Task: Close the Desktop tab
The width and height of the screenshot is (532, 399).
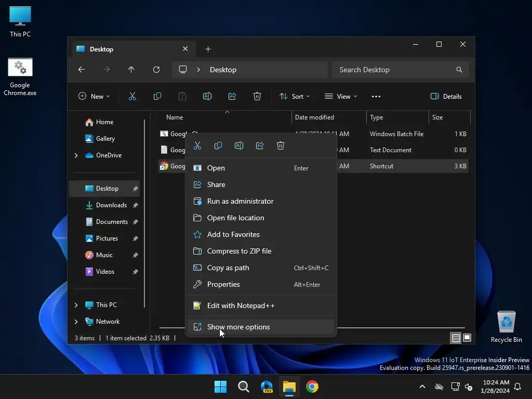Action: coord(185,49)
